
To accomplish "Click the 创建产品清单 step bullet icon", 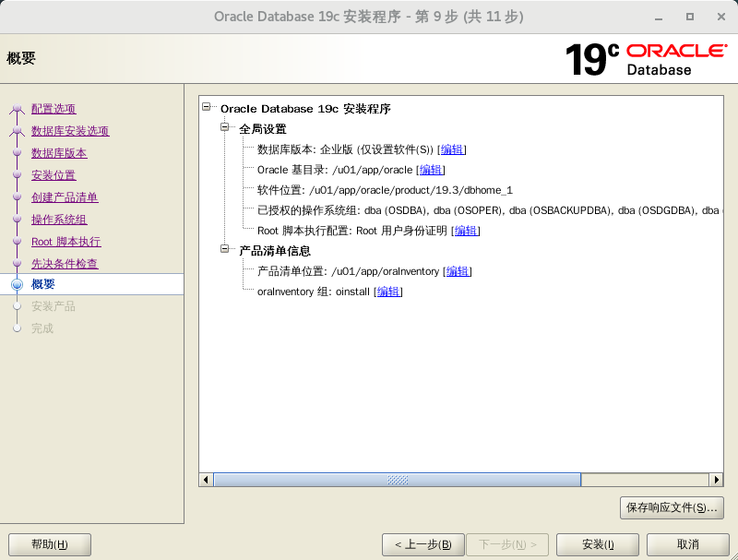I will 18,197.
